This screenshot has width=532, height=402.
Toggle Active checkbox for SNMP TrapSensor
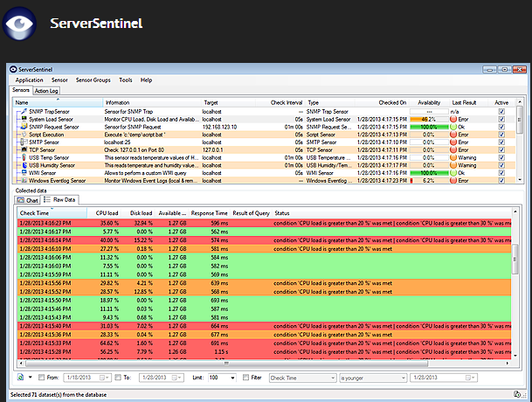501,111
